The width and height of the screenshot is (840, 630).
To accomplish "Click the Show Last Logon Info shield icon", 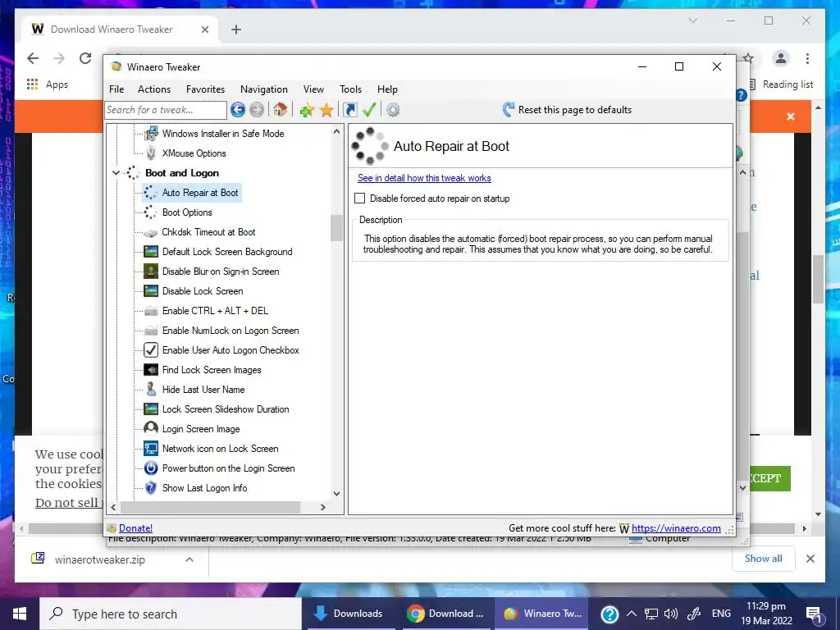I will pyautogui.click(x=151, y=488).
